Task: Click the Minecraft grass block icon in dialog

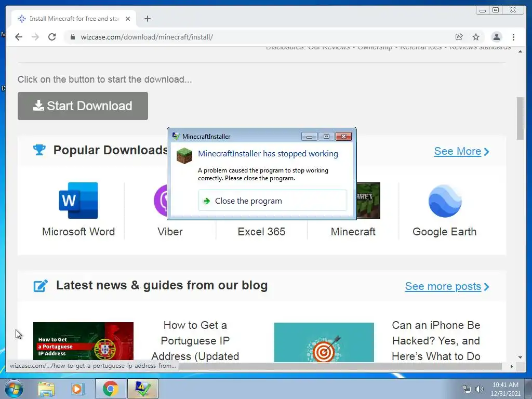Action: (184, 156)
